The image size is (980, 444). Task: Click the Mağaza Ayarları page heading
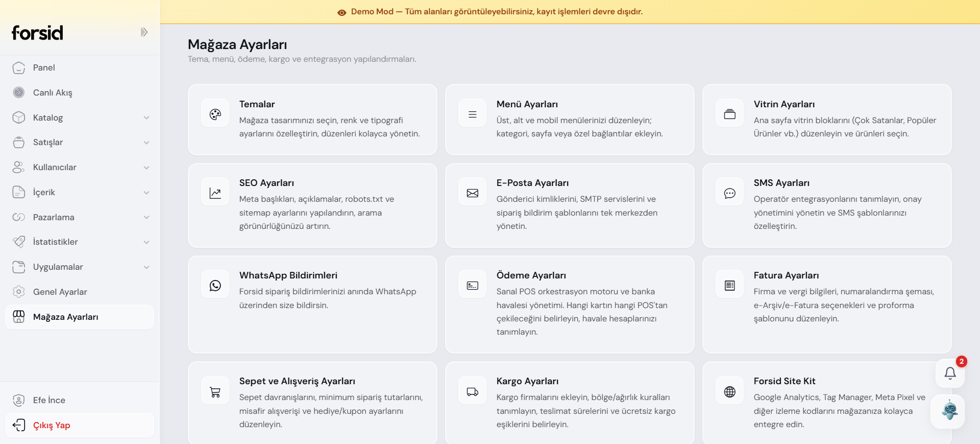coord(237,45)
